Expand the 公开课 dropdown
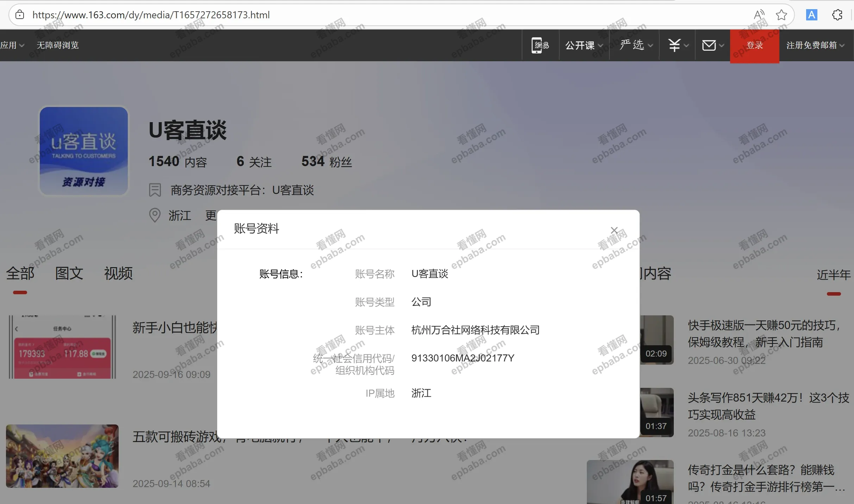Screen dimensions: 854x504 (x=584, y=45)
